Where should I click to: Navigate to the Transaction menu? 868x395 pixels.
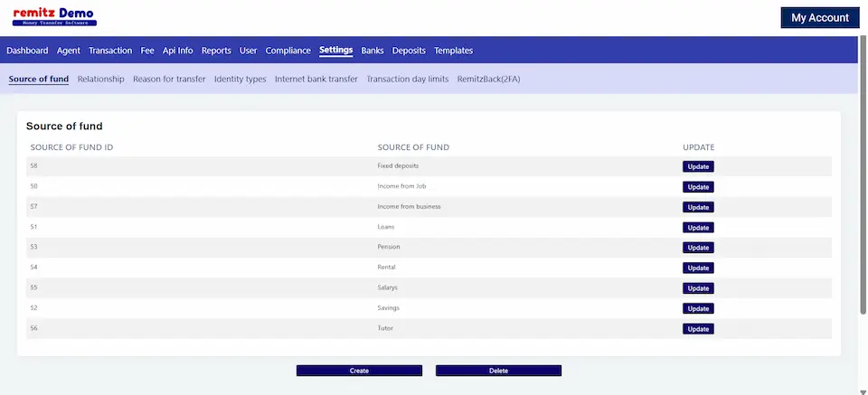(110, 51)
